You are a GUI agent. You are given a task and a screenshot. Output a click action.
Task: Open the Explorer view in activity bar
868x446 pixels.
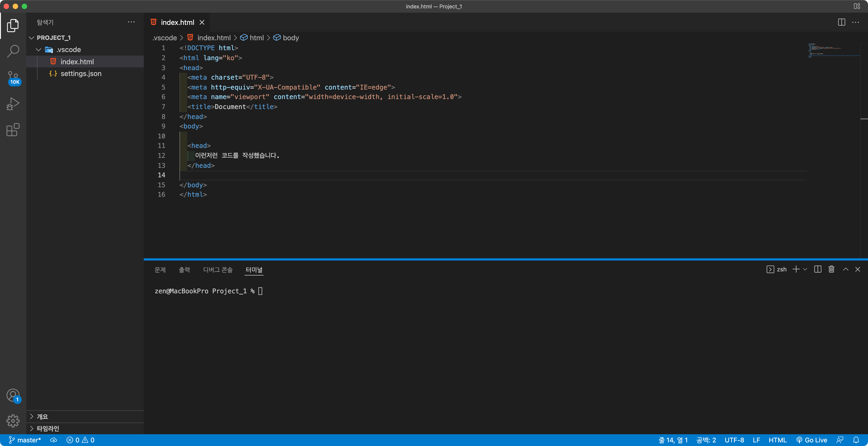(13, 25)
